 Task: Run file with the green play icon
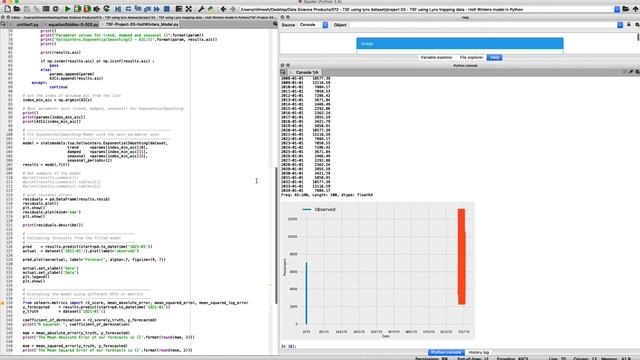(67, 9)
